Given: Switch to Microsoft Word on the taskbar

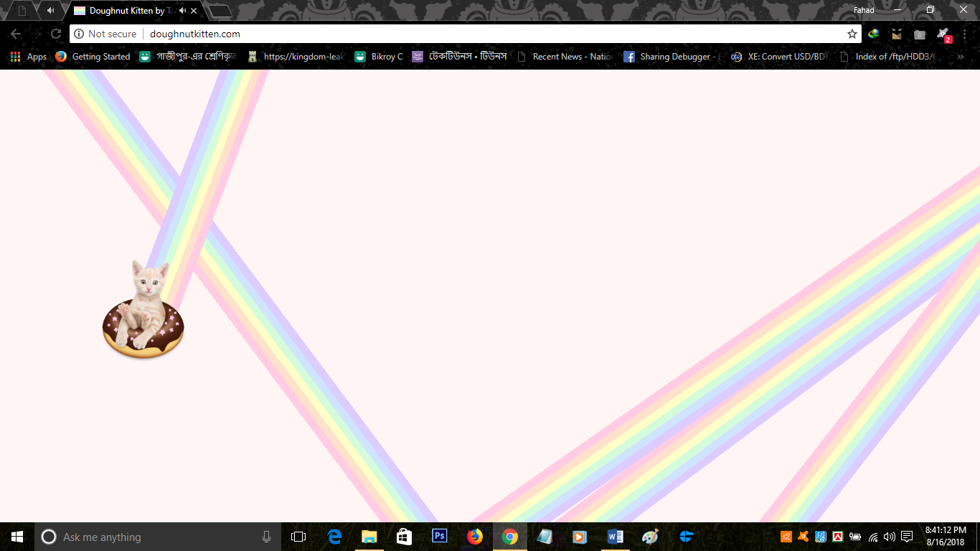Looking at the screenshot, I should pyautogui.click(x=615, y=537).
